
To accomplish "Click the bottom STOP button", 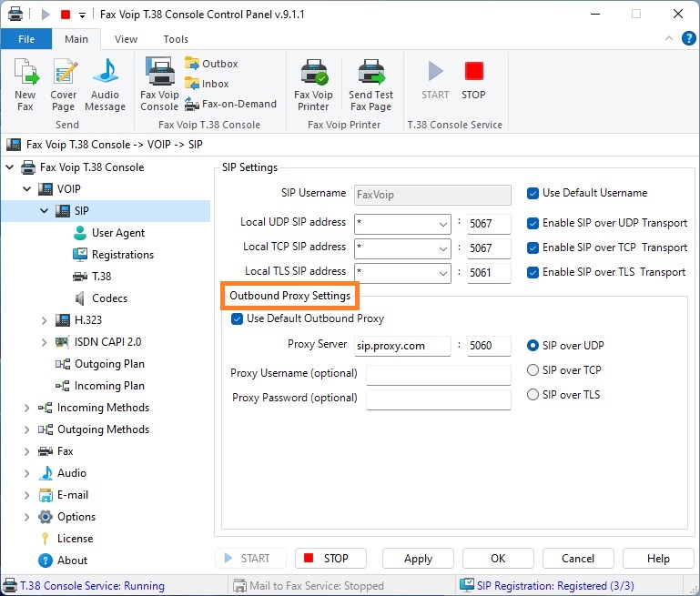I will tap(330, 559).
